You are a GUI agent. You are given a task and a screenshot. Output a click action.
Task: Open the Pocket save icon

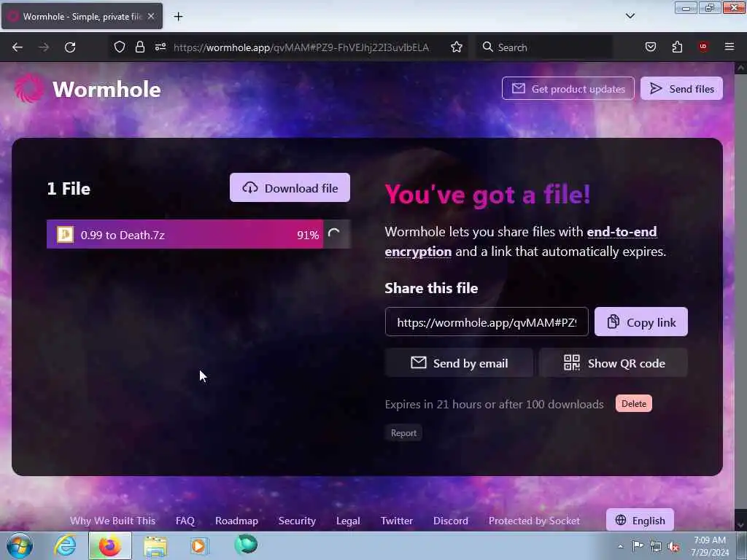tap(651, 47)
